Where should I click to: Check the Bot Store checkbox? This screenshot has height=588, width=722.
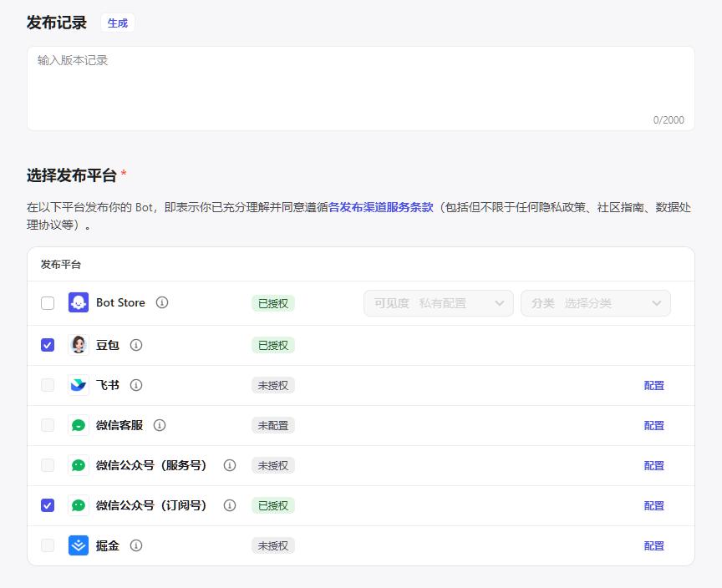48,303
